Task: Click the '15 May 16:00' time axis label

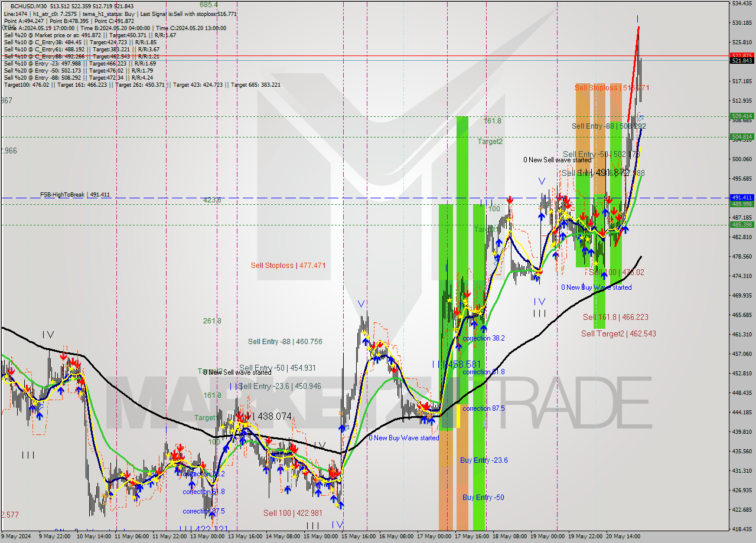Action: click(x=359, y=537)
